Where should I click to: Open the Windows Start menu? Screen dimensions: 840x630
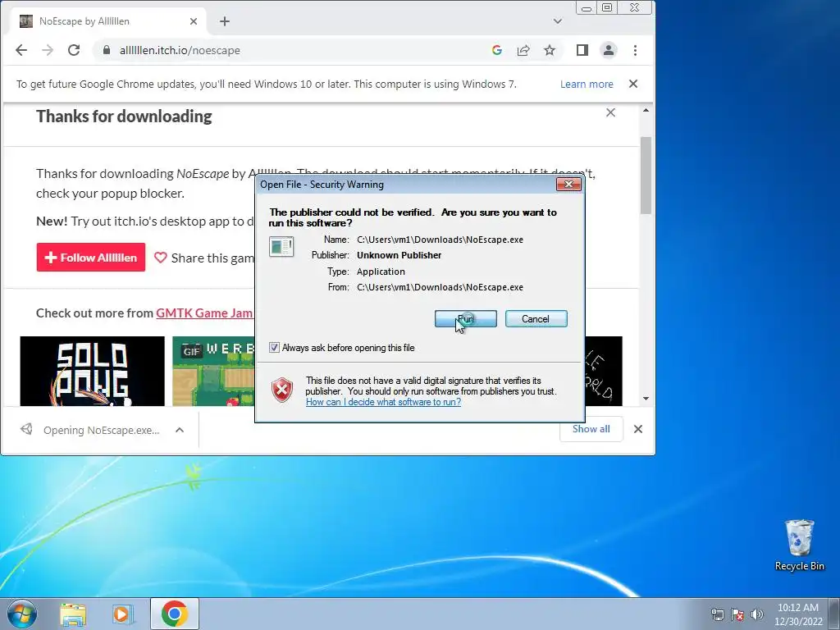click(22, 614)
